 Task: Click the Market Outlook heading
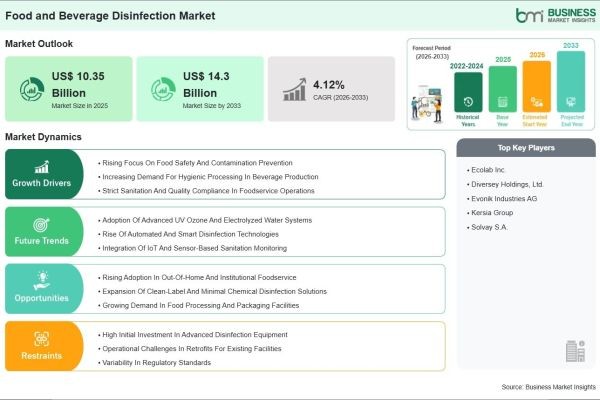(x=39, y=44)
